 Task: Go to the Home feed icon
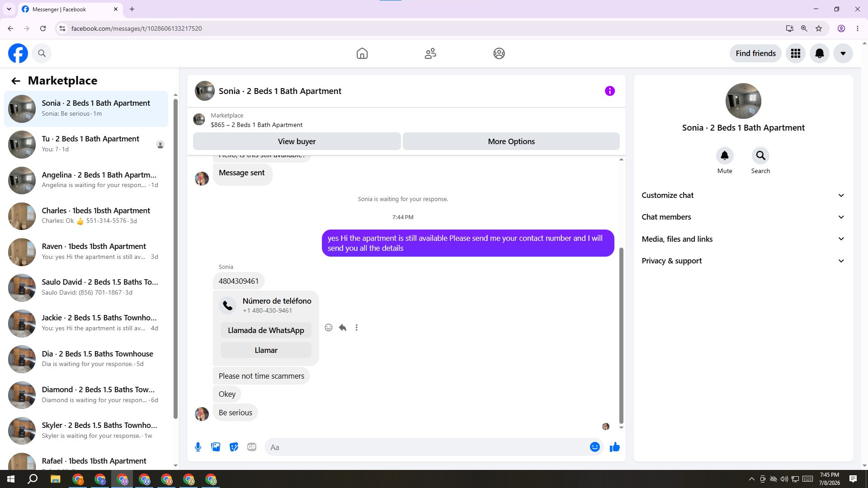(x=362, y=53)
